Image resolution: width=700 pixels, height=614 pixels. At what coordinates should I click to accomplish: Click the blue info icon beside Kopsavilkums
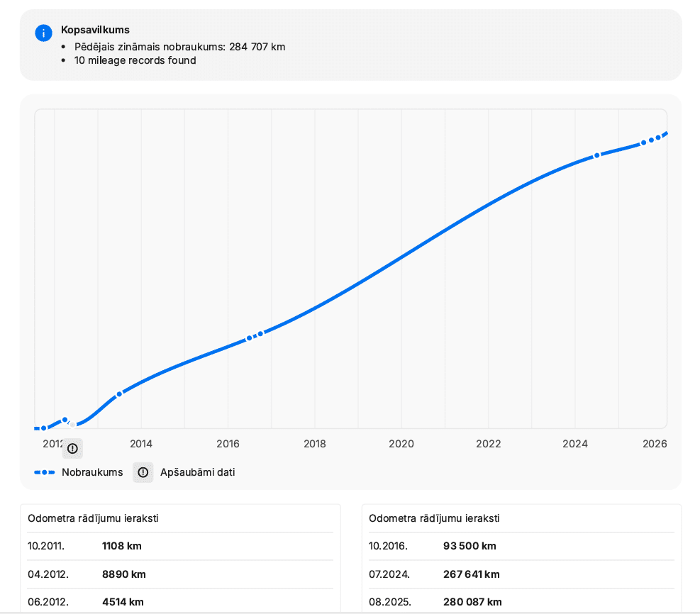tap(43, 33)
